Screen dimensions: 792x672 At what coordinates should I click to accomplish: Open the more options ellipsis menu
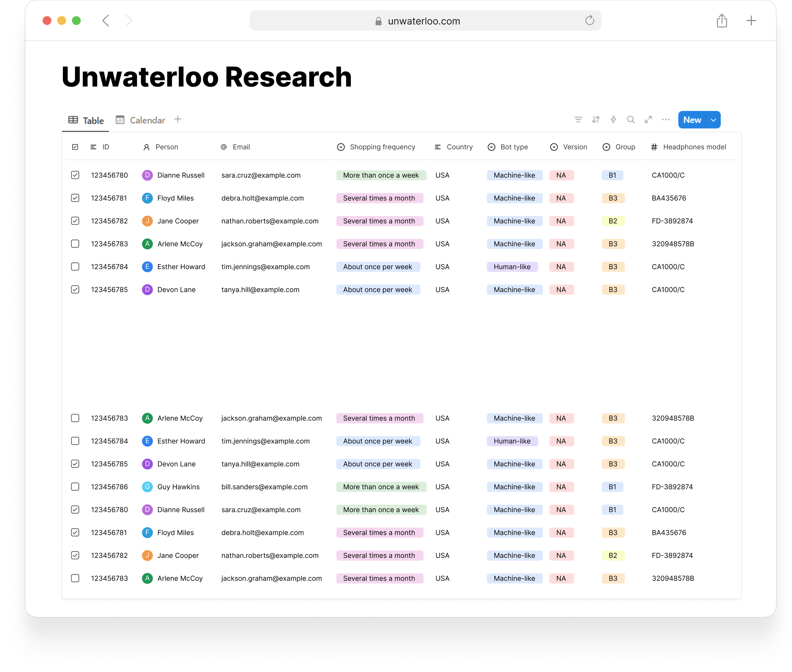665,120
